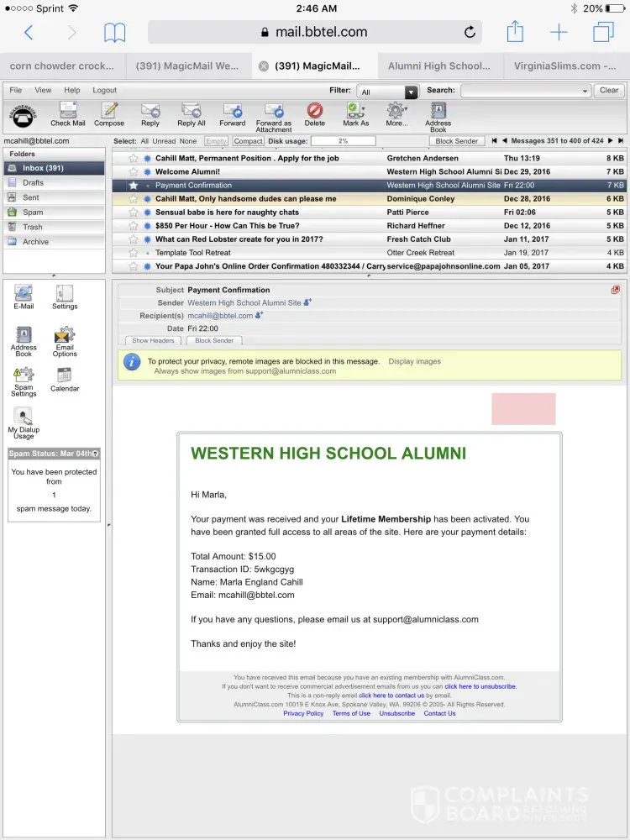Open message in new window icon
Viewport: 630px width, 840px height.
tap(616, 290)
